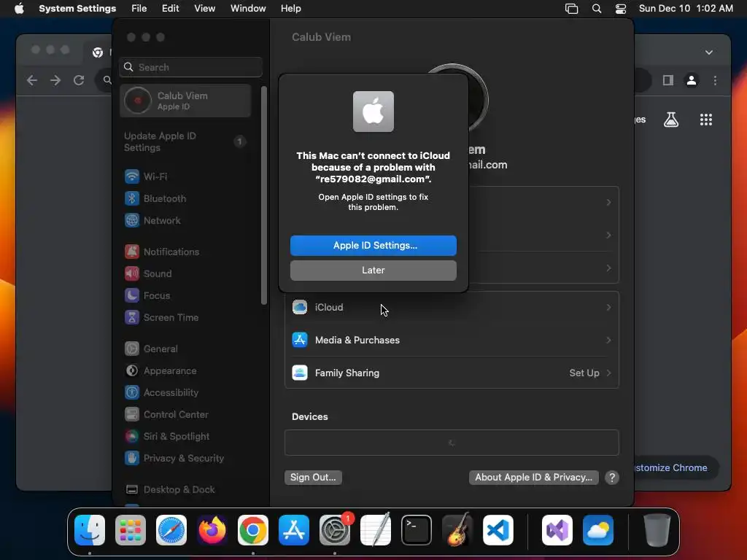
Task: Open the View menu
Action: pos(205,9)
